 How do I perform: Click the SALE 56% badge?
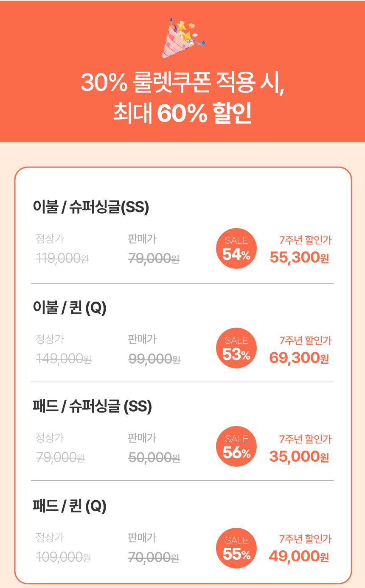point(236,447)
